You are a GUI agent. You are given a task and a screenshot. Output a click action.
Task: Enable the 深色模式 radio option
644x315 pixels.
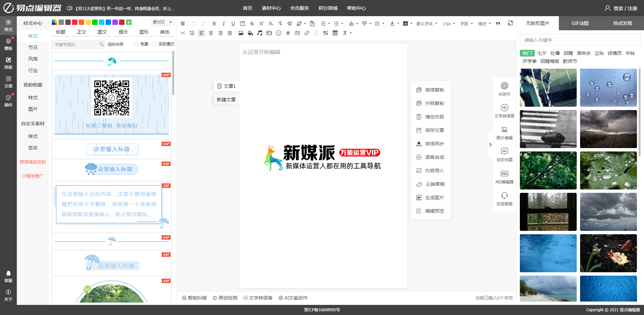154,44
